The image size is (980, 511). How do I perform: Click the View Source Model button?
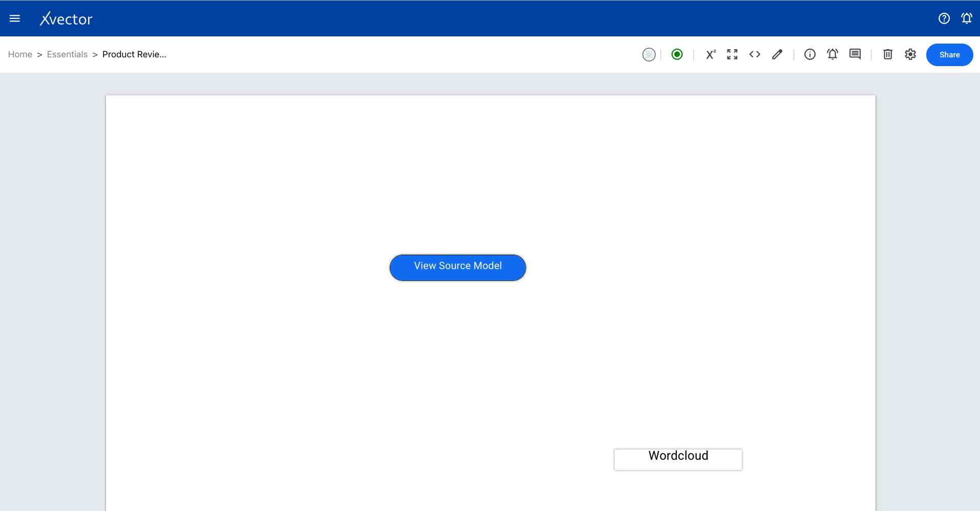458,268
